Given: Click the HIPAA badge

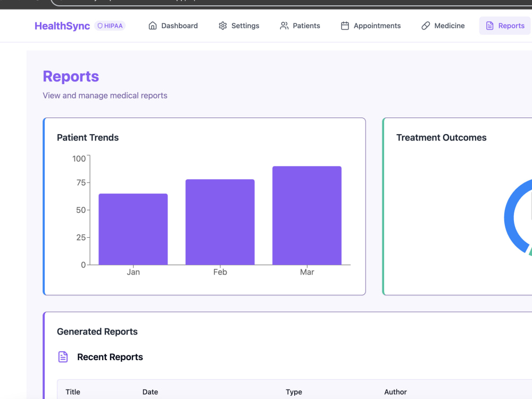Looking at the screenshot, I should (110, 26).
